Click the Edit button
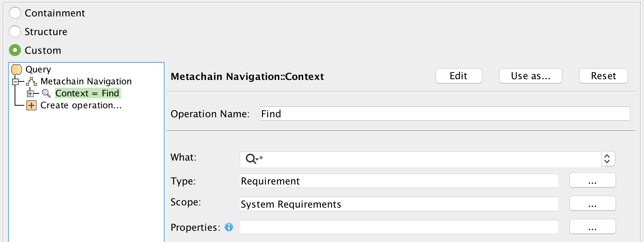The width and height of the screenshot is (644, 242). tap(459, 76)
